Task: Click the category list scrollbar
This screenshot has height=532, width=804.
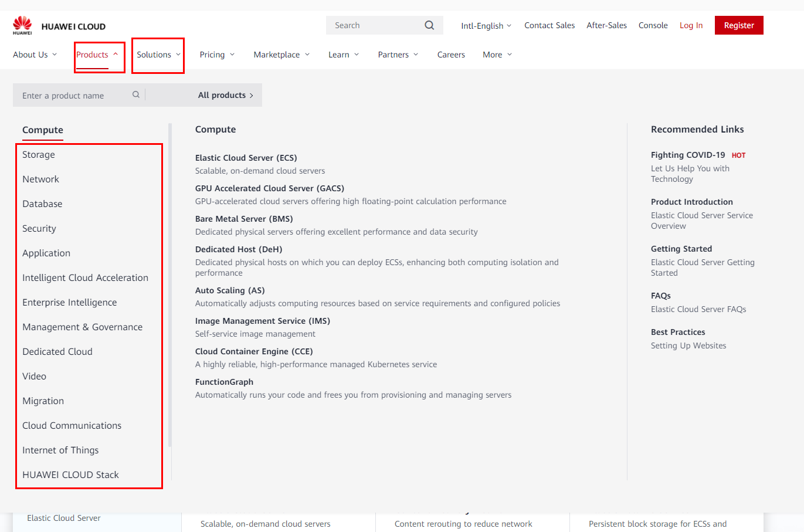Action: 170,285
